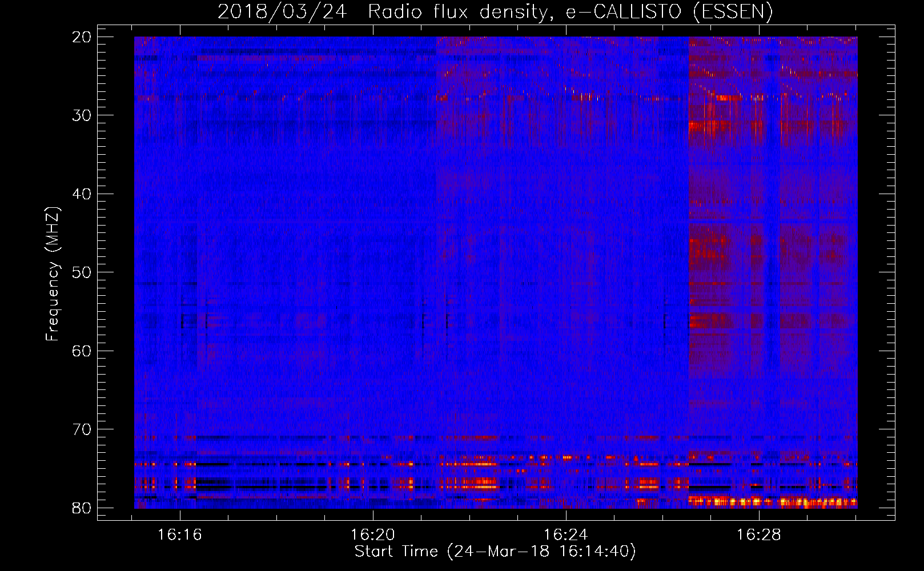
Task: Click the 20 frequency tick label
Action: coord(82,37)
